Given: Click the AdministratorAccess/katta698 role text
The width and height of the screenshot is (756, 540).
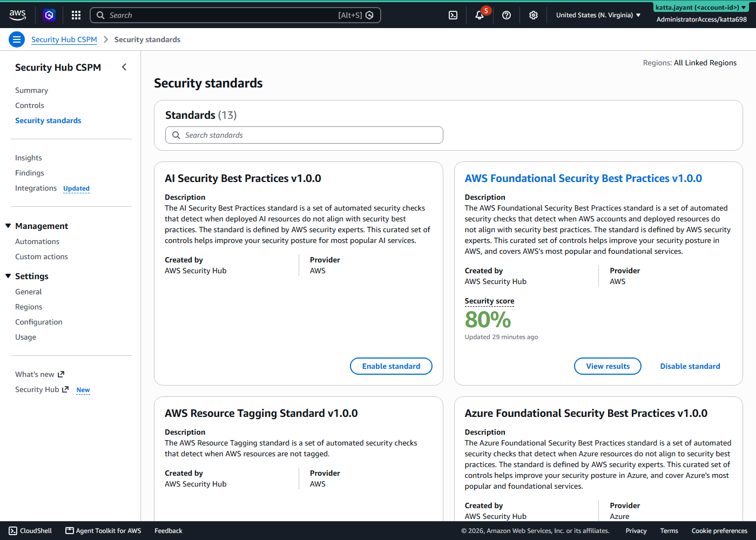Looking at the screenshot, I should (x=701, y=19).
